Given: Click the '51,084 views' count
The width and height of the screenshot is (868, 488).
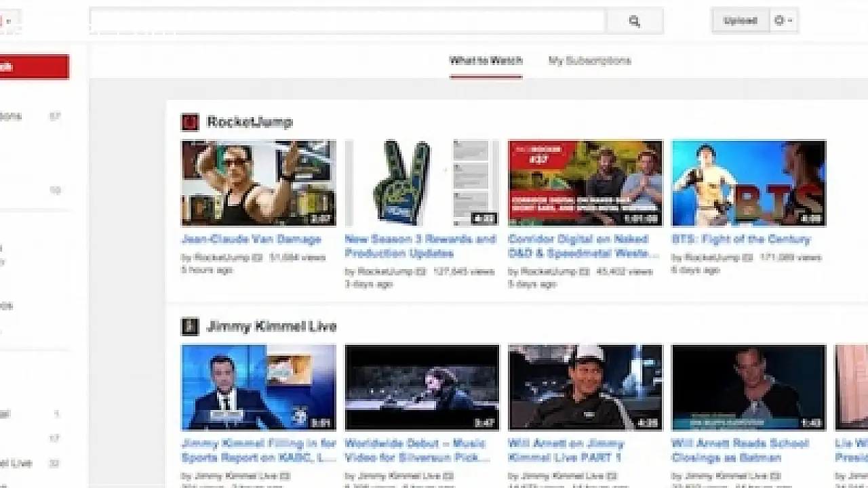Looking at the screenshot, I should pos(298,258).
